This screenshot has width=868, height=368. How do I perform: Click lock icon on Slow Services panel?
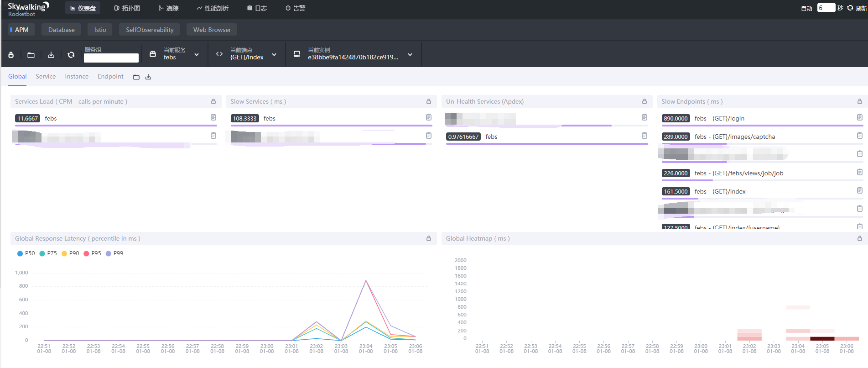429,101
